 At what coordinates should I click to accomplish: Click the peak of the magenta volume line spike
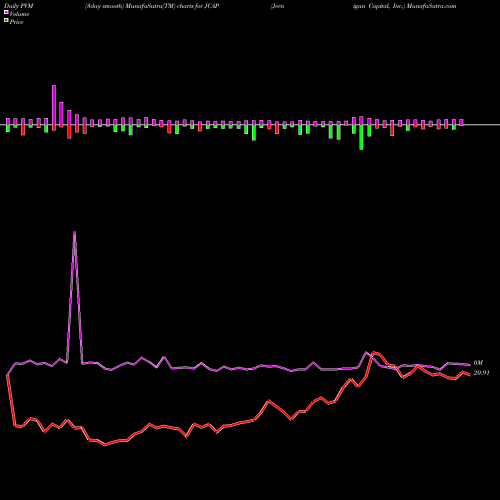74,232
